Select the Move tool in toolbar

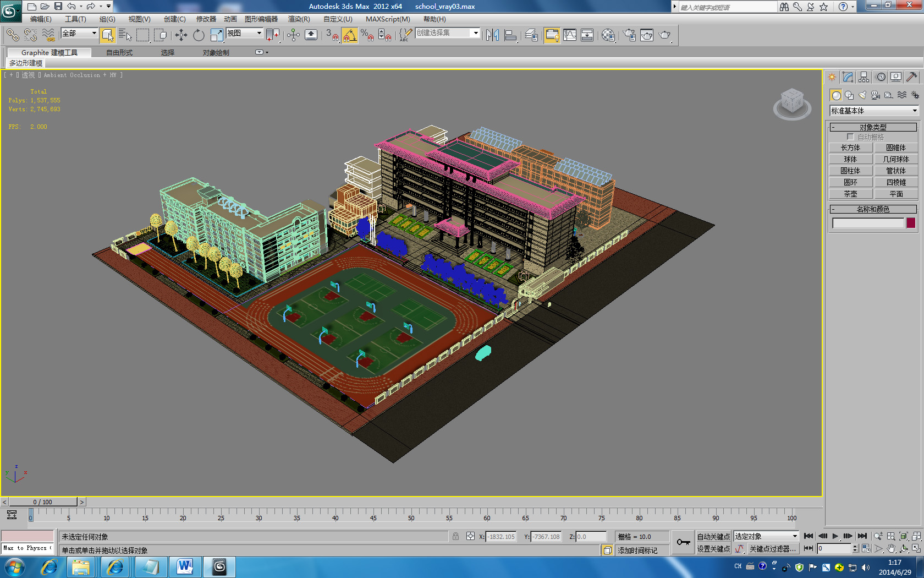181,35
